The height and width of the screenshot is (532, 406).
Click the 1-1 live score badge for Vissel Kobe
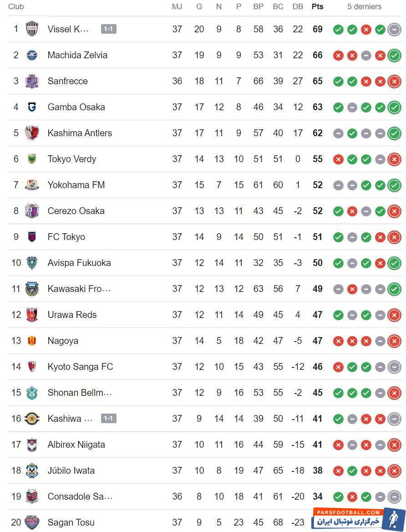109,29
